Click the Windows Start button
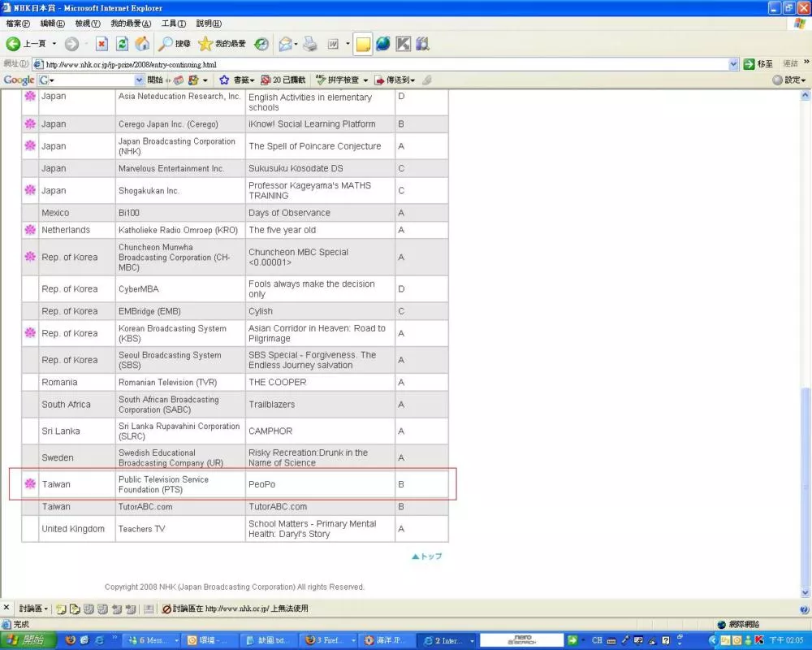812x650 pixels. click(28, 640)
